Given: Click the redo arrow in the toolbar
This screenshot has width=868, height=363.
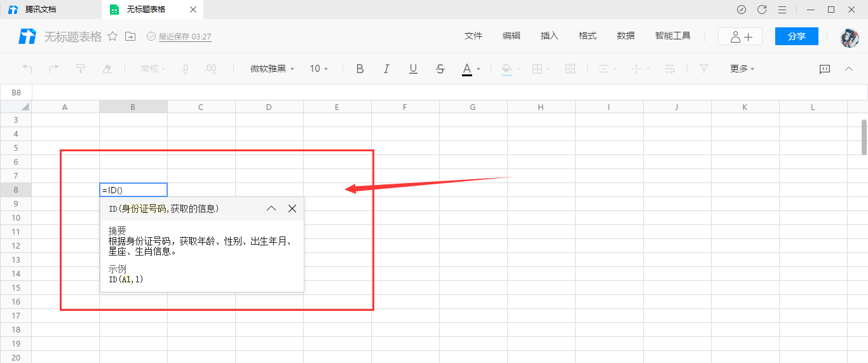Looking at the screenshot, I should coord(54,69).
